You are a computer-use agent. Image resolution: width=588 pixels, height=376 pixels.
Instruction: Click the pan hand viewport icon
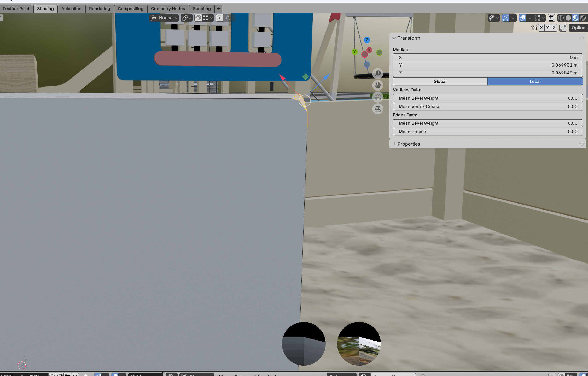(x=378, y=85)
